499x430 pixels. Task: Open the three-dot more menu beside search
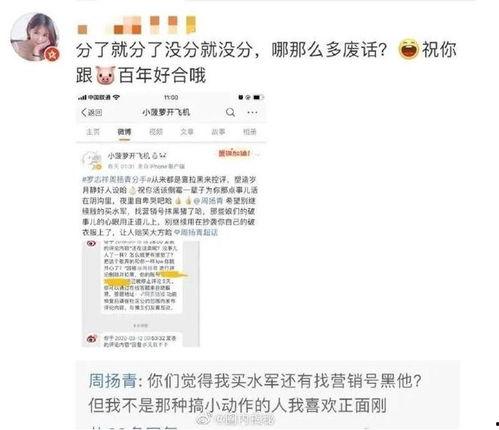(252, 112)
